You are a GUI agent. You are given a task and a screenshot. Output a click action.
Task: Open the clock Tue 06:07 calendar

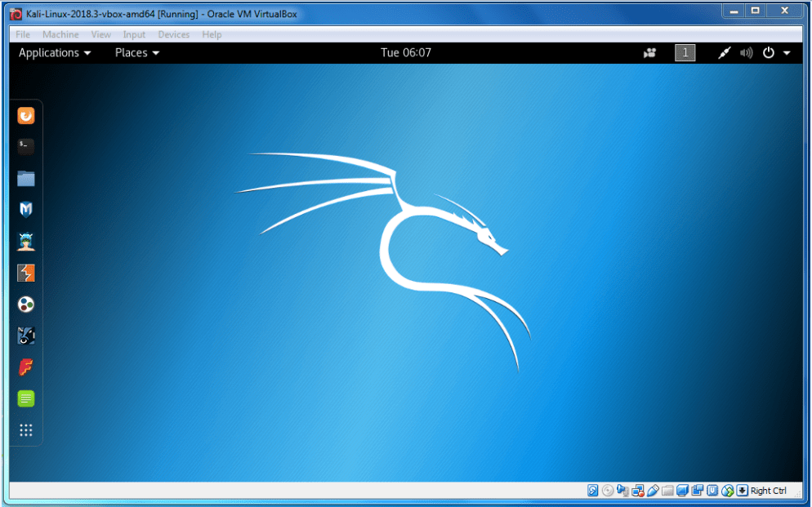pos(406,53)
